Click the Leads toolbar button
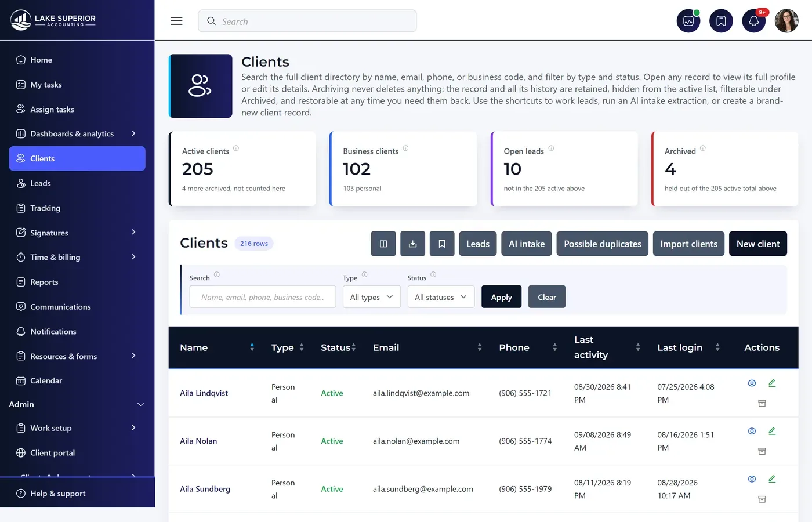812x522 pixels. click(478, 244)
